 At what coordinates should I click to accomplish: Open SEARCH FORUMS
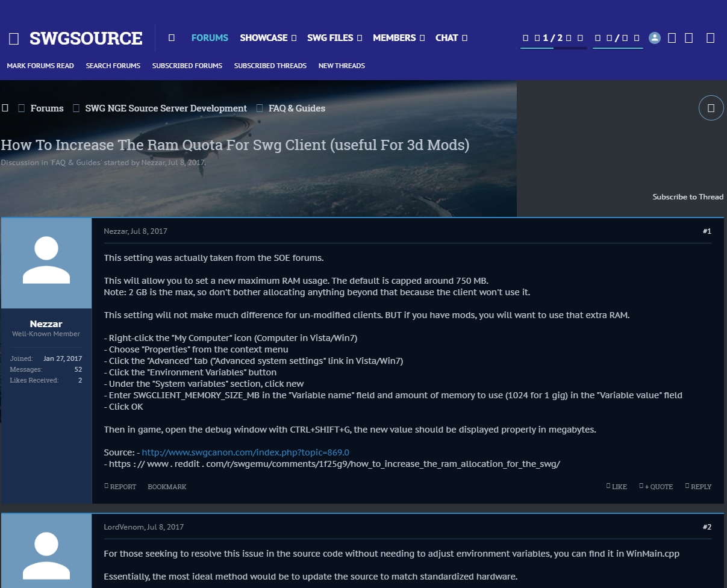[113, 66]
